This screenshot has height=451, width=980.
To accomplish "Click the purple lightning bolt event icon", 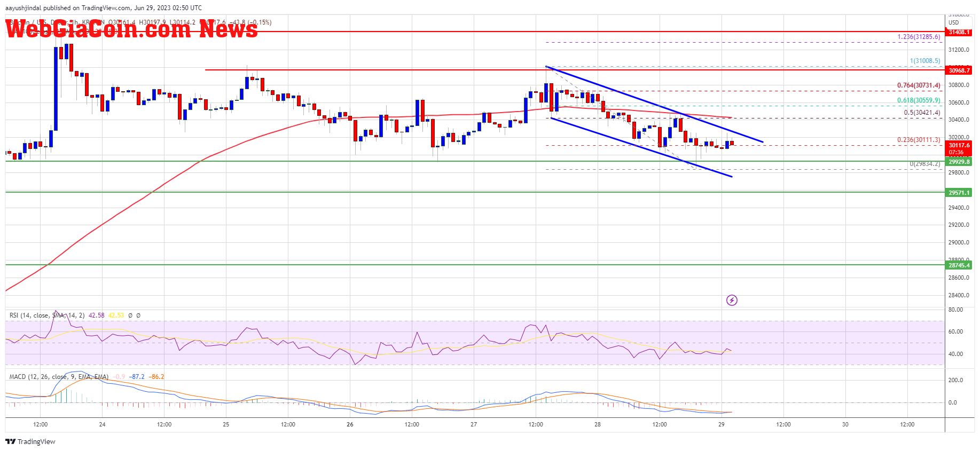I will click(732, 300).
